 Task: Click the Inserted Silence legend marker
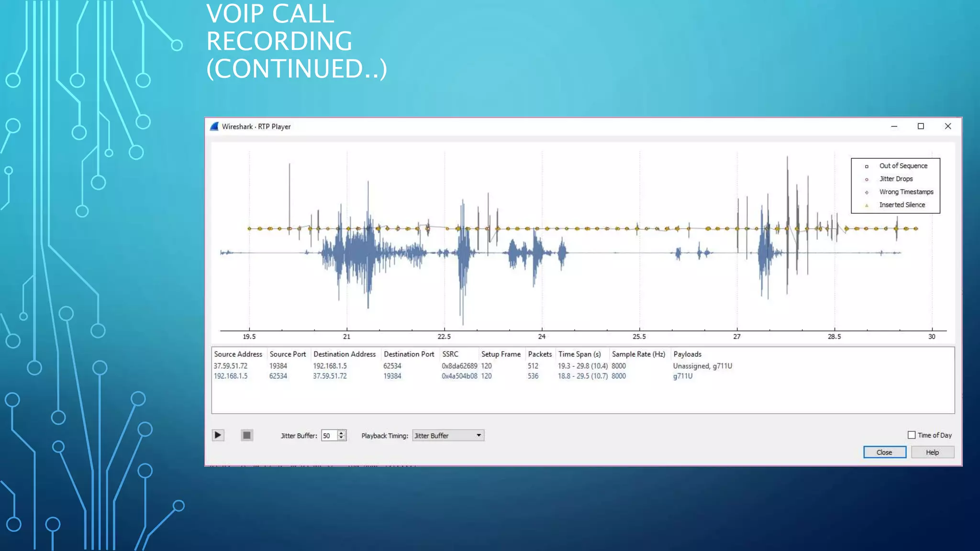pos(867,205)
